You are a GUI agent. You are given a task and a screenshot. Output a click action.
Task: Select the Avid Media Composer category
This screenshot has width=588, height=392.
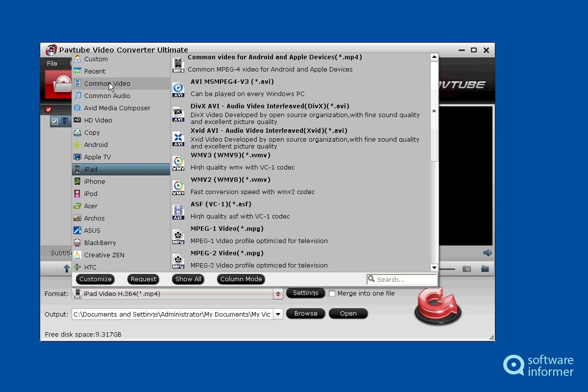(121, 108)
